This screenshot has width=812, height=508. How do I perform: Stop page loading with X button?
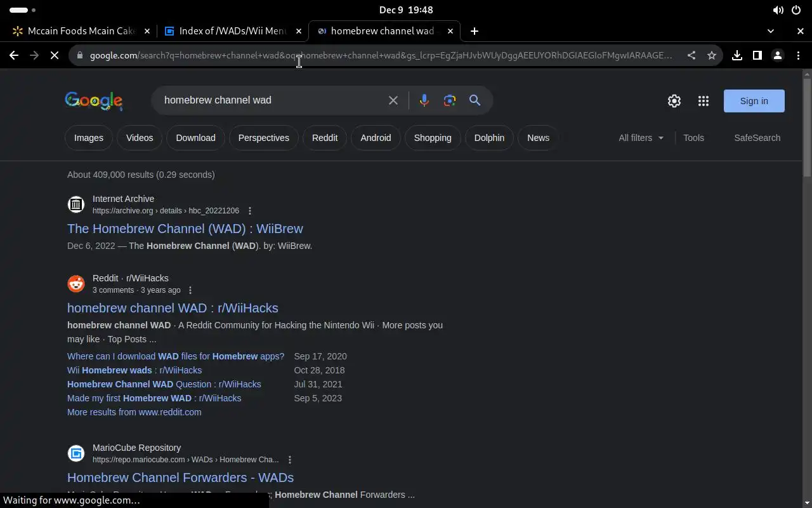point(55,55)
